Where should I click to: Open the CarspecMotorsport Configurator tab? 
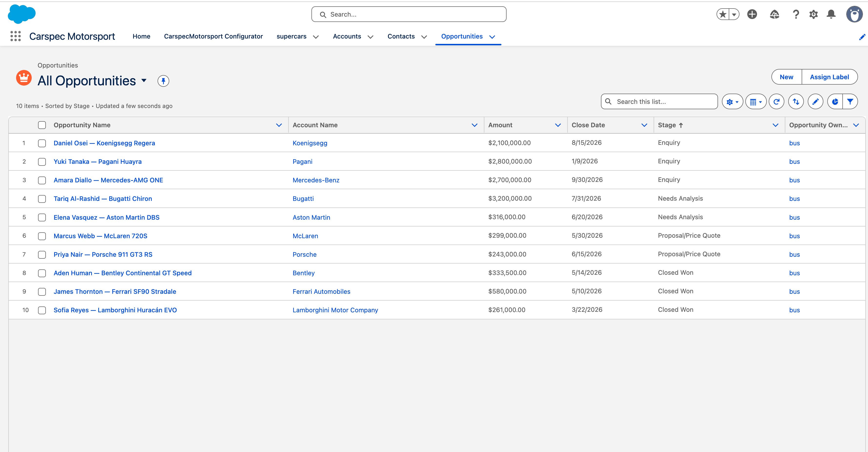pos(213,36)
